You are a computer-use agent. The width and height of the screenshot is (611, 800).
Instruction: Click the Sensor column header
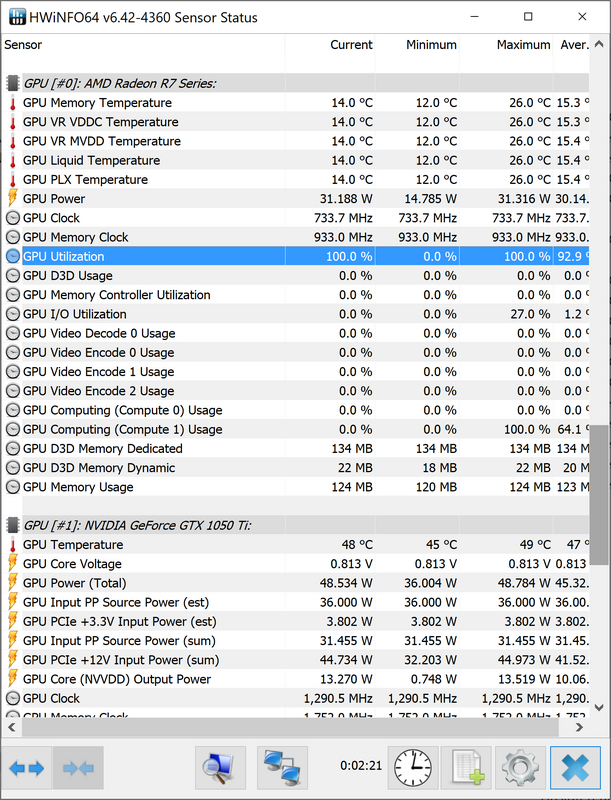pyautogui.click(x=143, y=45)
